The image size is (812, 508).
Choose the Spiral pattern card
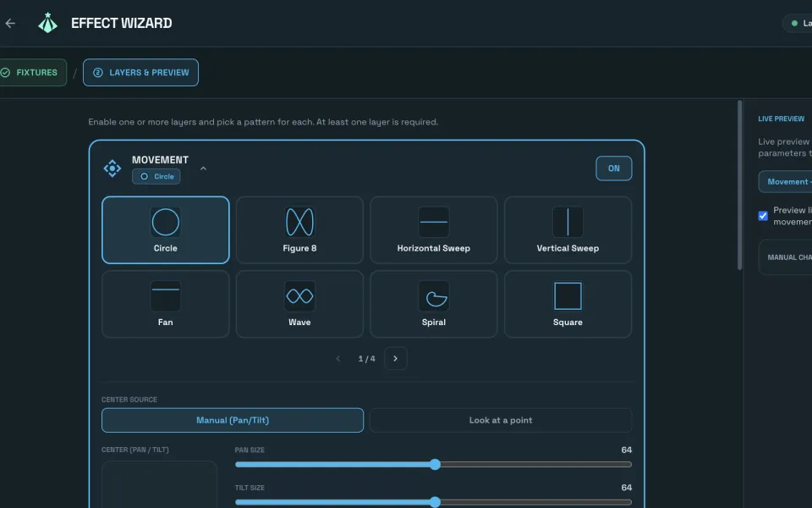click(433, 304)
